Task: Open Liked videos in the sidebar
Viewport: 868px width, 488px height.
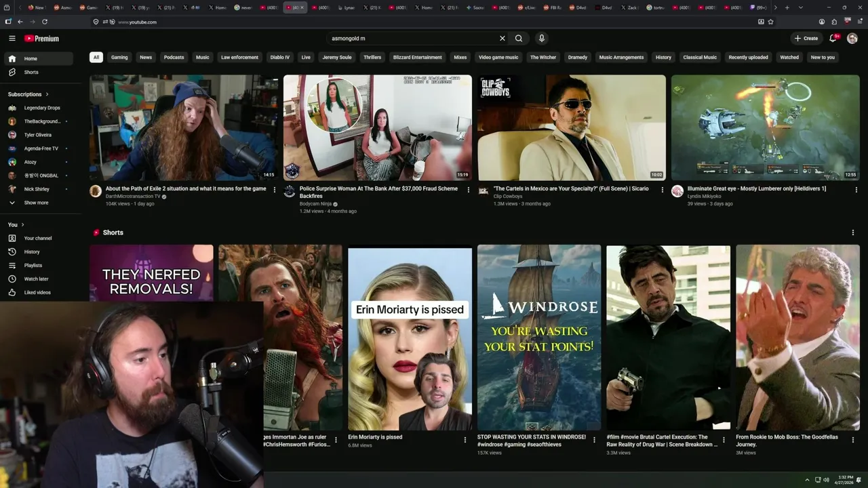Action: pyautogui.click(x=38, y=292)
